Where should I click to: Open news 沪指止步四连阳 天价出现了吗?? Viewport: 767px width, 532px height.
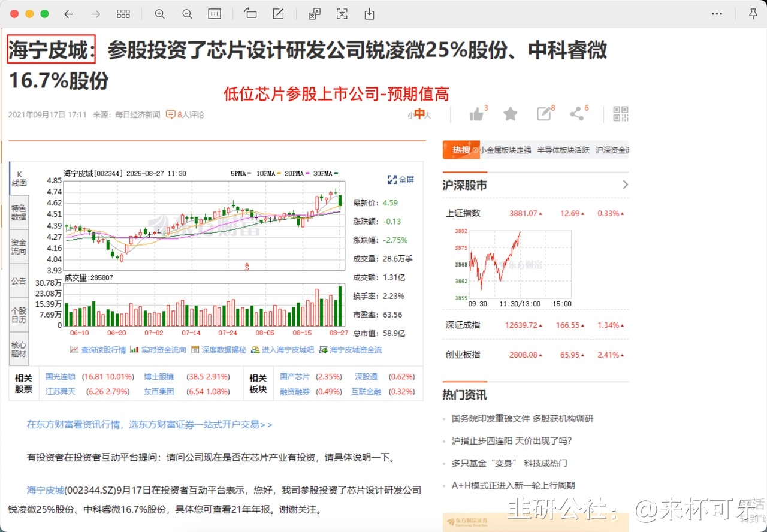pyautogui.click(x=512, y=441)
